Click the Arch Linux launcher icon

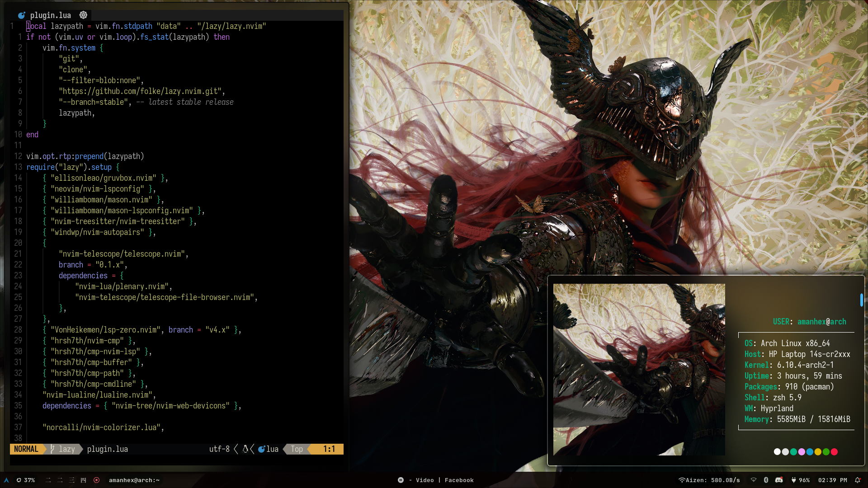coord(6,480)
